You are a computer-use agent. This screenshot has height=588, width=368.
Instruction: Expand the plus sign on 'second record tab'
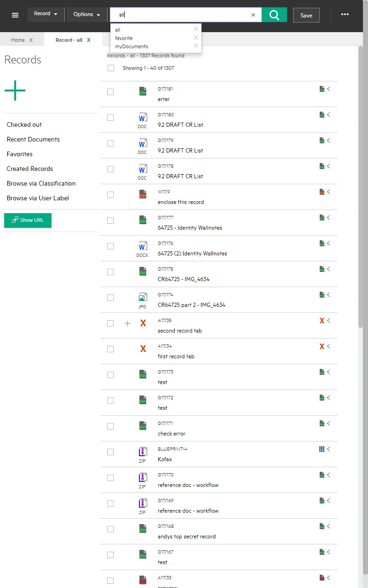point(127,323)
